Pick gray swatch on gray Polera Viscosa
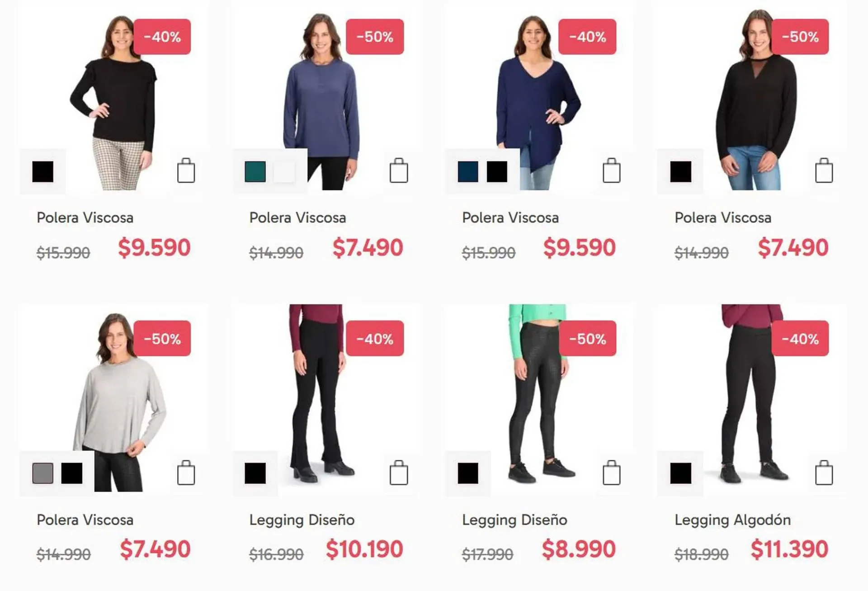The image size is (868, 591). coord(42,473)
